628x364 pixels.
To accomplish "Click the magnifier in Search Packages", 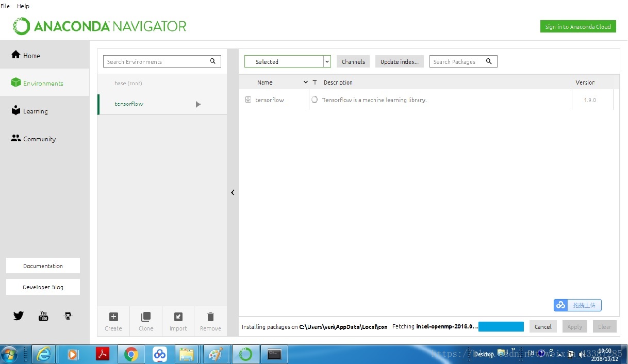I will [x=489, y=61].
